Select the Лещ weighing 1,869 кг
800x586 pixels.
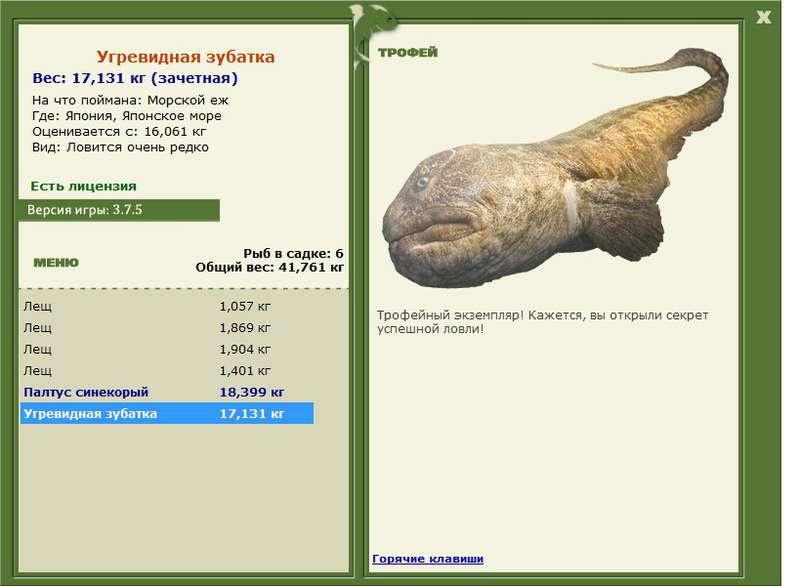(x=167, y=328)
